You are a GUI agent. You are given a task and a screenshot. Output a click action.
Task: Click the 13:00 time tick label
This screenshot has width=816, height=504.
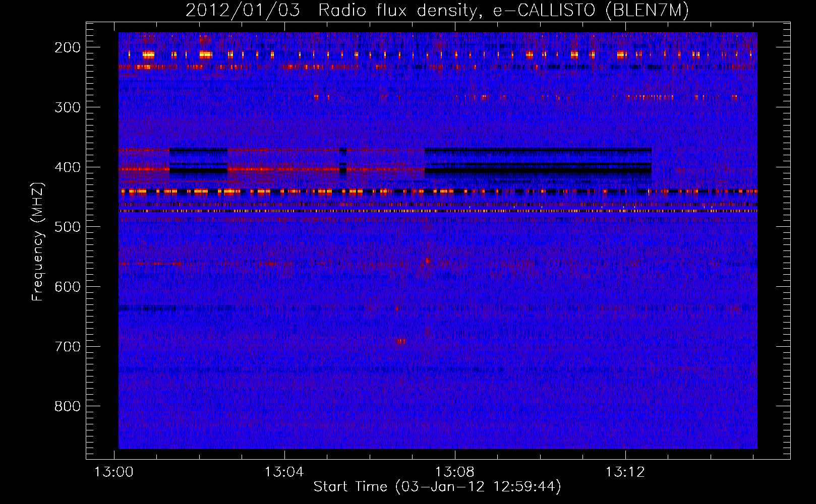click(114, 472)
